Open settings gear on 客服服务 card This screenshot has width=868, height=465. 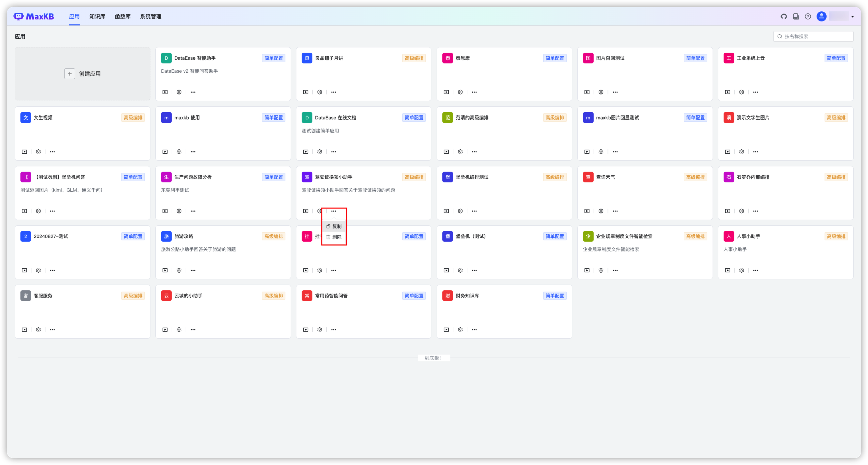(38, 330)
